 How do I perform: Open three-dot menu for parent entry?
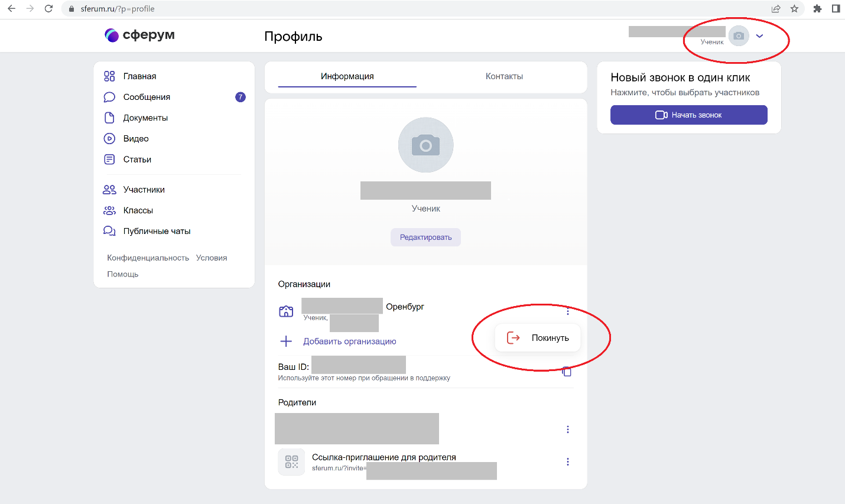coord(568,430)
